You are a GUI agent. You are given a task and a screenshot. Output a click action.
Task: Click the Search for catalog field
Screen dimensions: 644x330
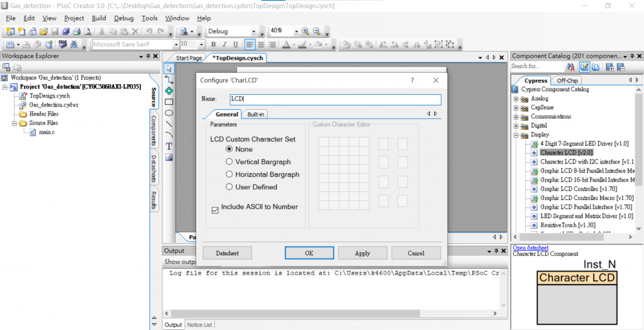[x=536, y=67]
